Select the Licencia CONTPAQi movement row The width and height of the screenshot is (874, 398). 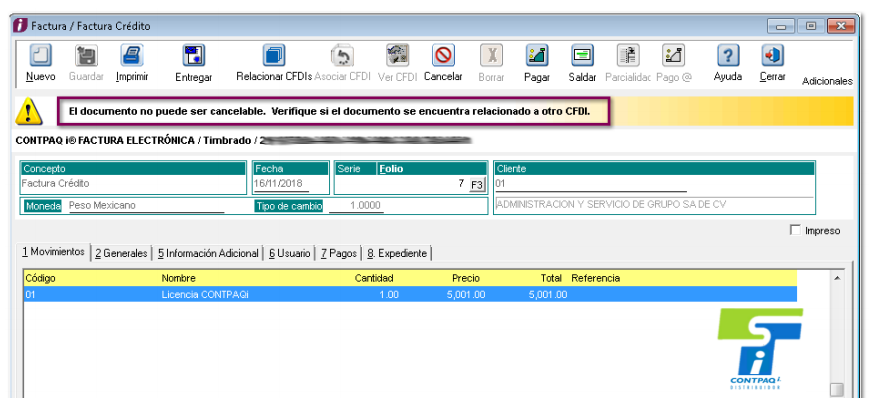pos(410,295)
